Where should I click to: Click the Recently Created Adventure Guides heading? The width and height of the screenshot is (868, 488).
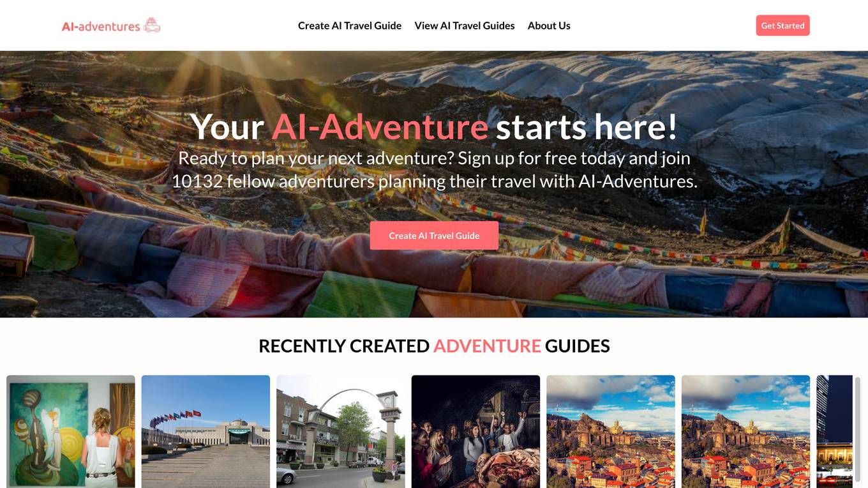pyautogui.click(x=434, y=346)
